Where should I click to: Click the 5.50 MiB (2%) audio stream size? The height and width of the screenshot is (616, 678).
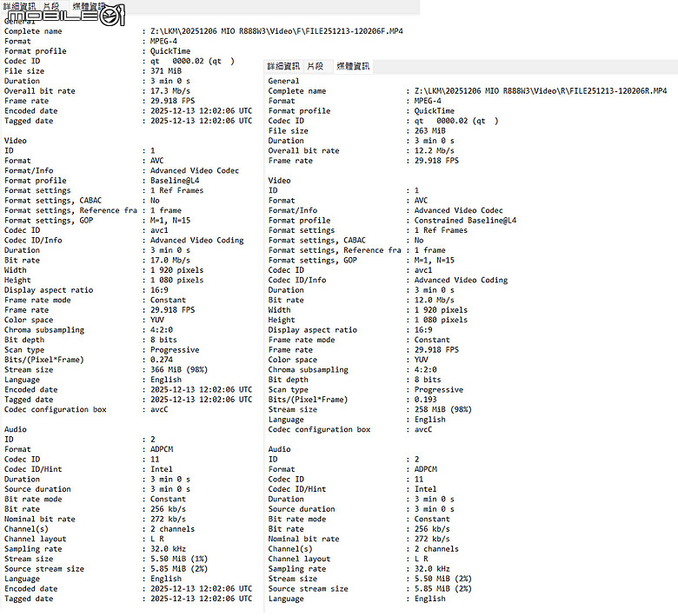(442, 579)
